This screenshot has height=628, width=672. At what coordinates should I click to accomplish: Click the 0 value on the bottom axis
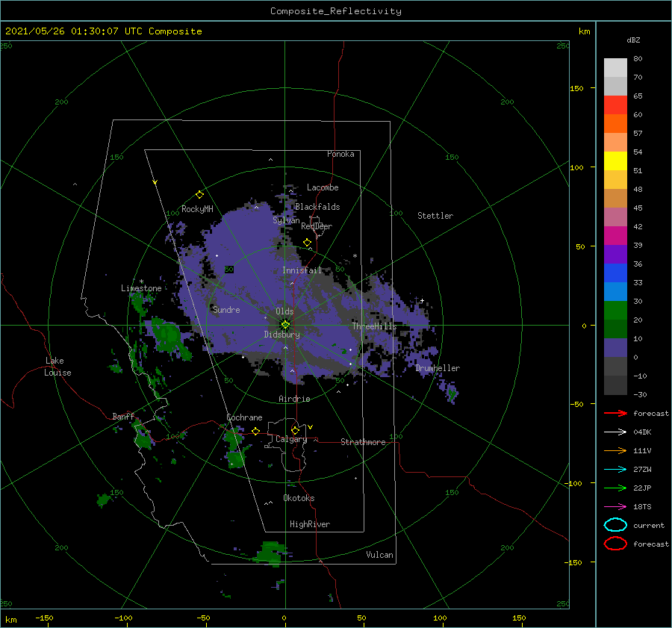tap(284, 618)
